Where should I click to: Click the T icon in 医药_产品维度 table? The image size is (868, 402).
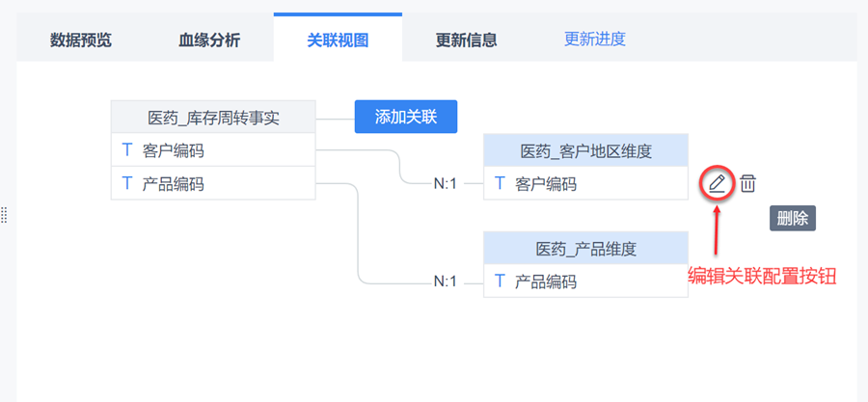500,281
